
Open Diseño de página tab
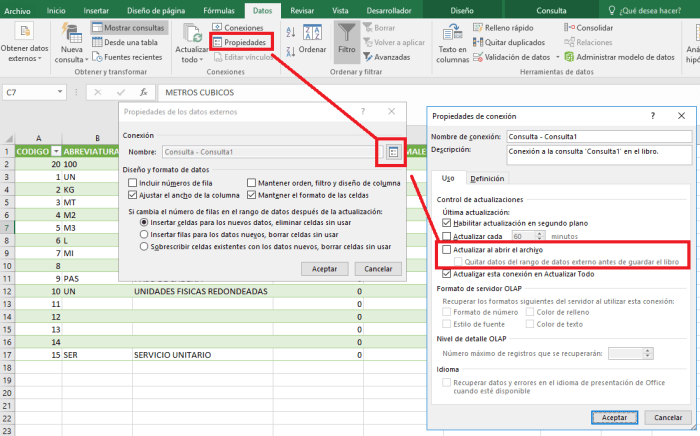click(156, 10)
